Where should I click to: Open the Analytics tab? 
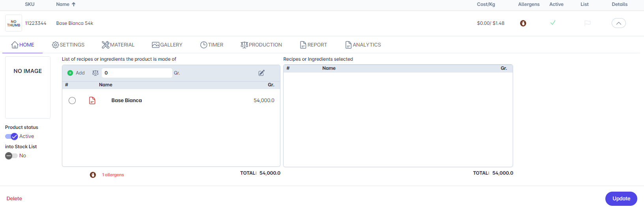(363, 45)
